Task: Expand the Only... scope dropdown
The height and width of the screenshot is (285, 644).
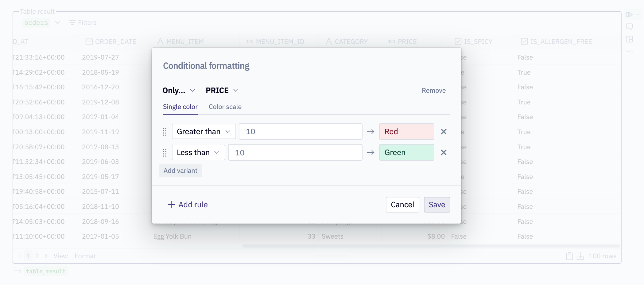Action: (179, 91)
